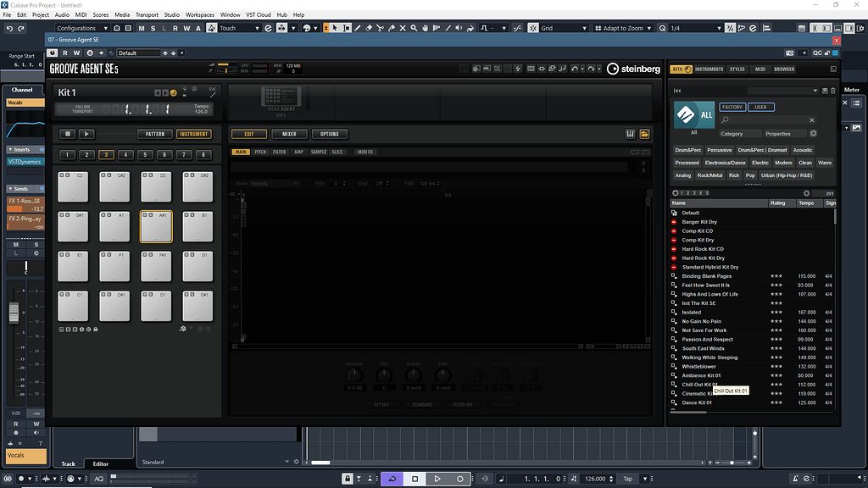The image size is (868, 488).
Task: Activate the Erase tool
Action: (370, 27)
